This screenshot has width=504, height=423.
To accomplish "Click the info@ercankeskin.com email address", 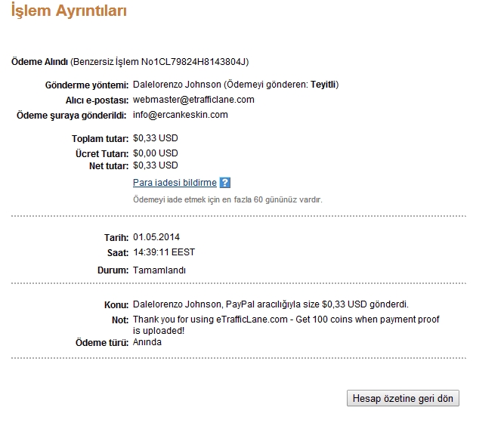I will [181, 115].
